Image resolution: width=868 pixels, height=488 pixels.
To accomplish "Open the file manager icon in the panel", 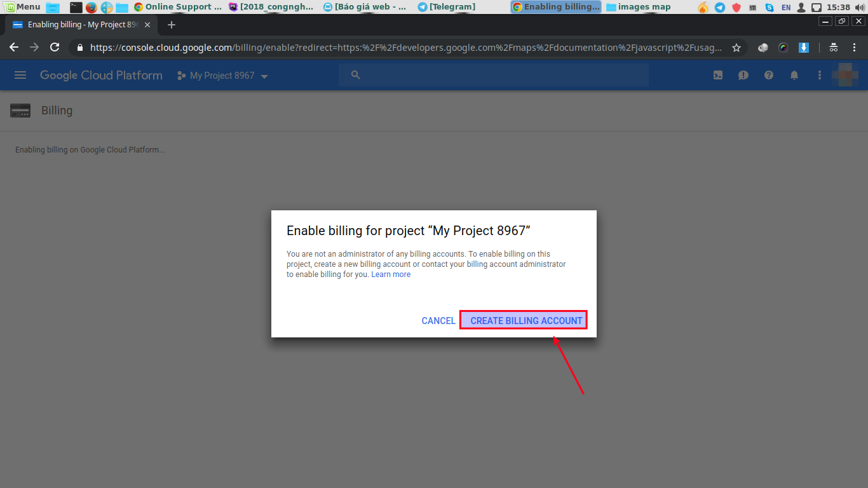I will (x=53, y=8).
